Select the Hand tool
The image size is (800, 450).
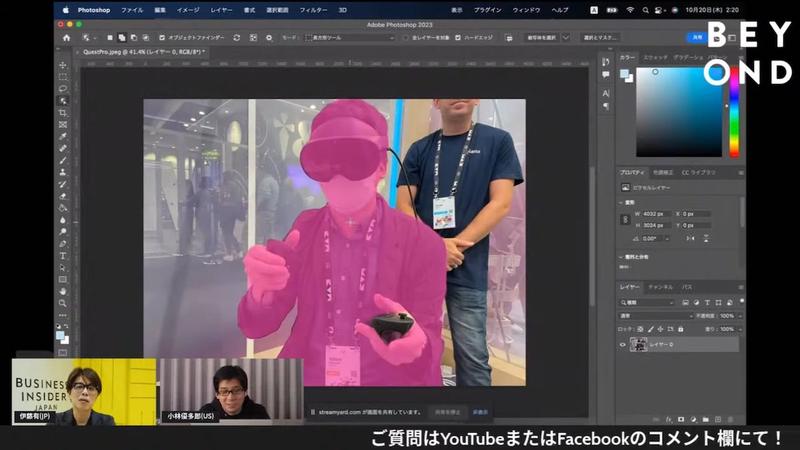[x=63, y=291]
